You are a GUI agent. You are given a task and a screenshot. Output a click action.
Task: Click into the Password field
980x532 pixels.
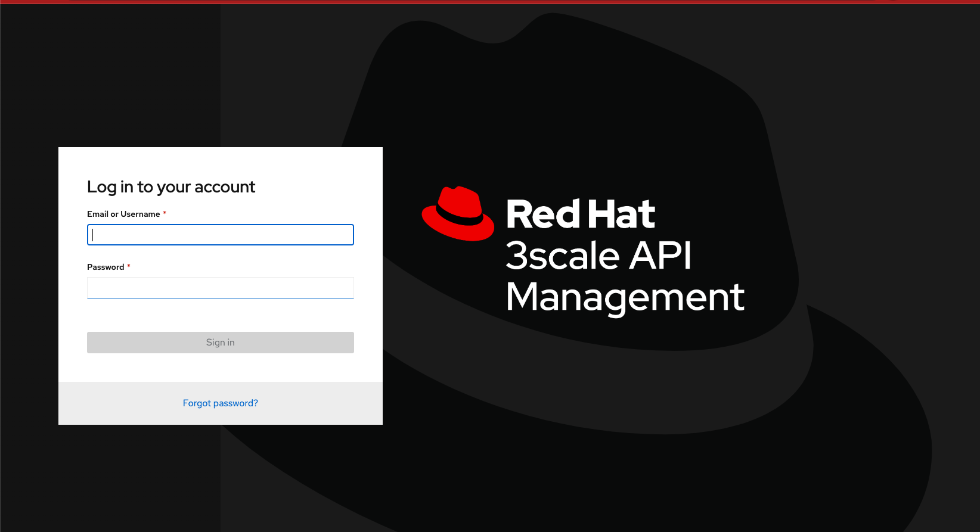tap(221, 288)
